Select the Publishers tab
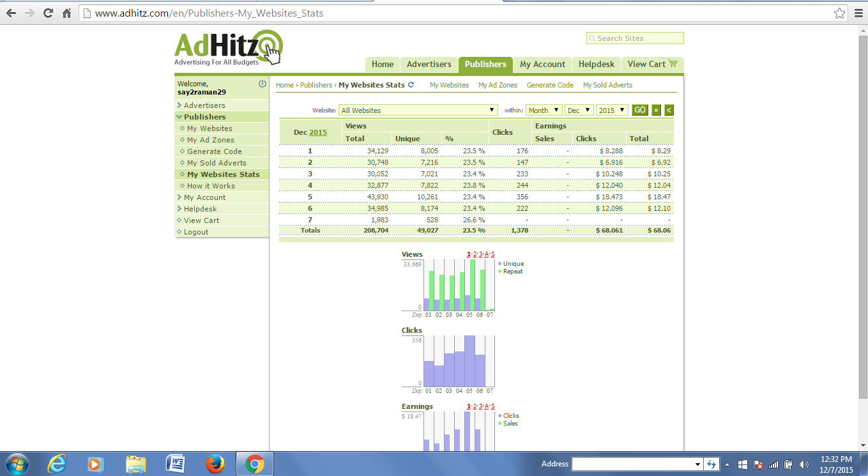868x476 pixels. (x=485, y=64)
